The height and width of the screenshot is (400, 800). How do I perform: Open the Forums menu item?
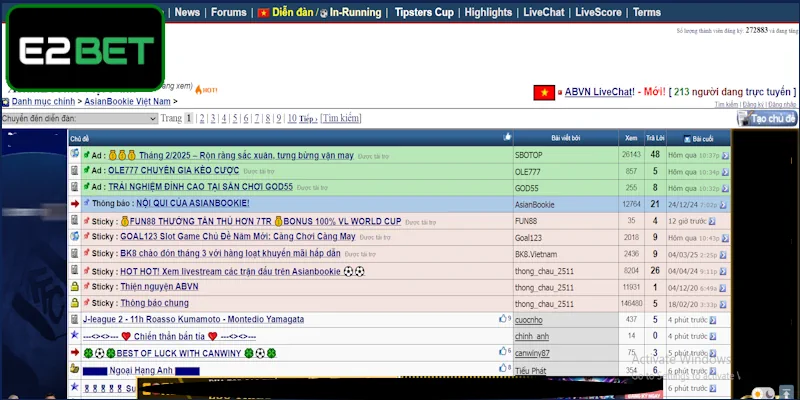tap(229, 12)
